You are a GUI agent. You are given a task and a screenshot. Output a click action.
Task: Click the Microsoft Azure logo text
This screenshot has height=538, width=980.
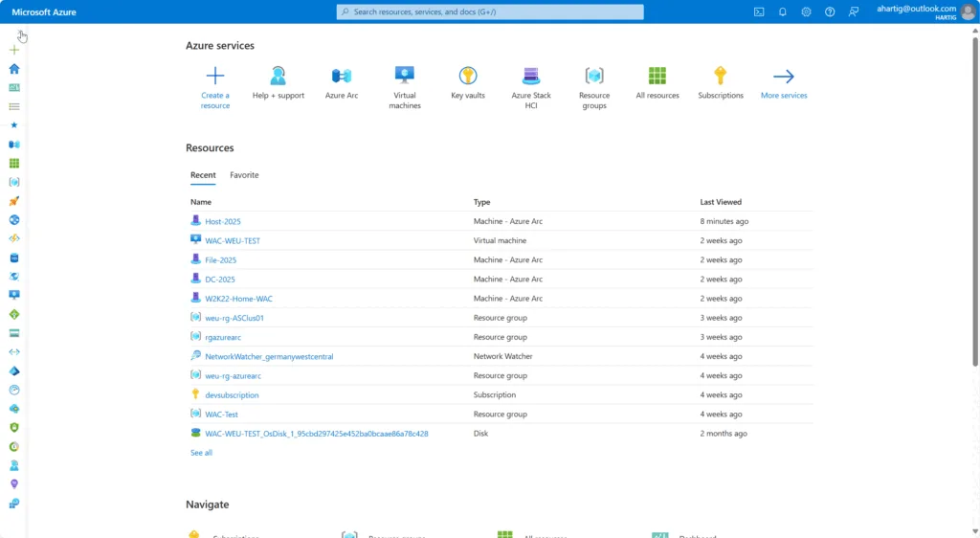(x=44, y=11)
